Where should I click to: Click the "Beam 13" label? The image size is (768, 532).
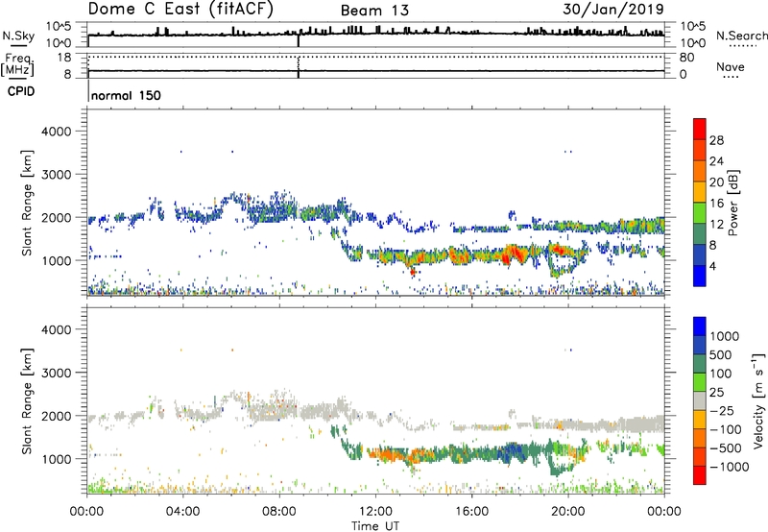(374, 11)
